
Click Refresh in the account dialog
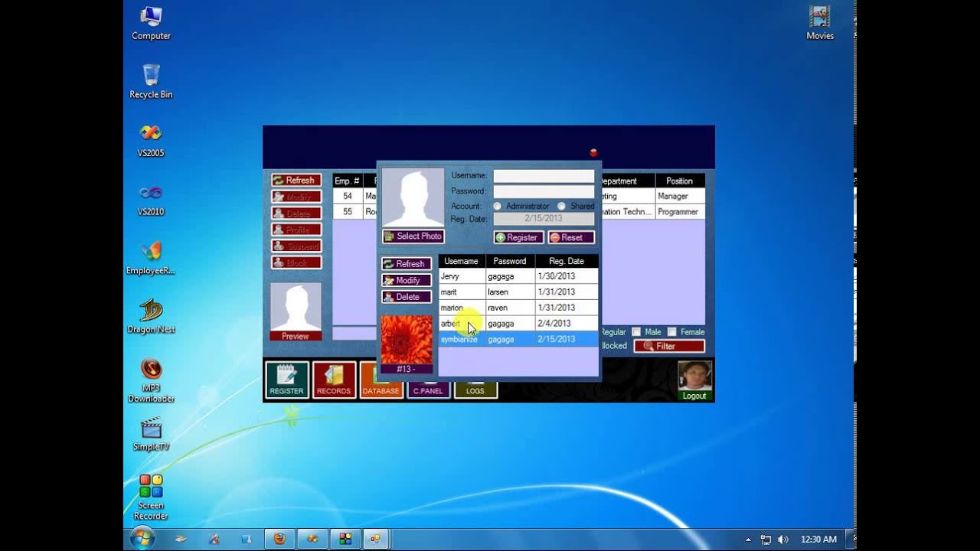pos(407,264)
